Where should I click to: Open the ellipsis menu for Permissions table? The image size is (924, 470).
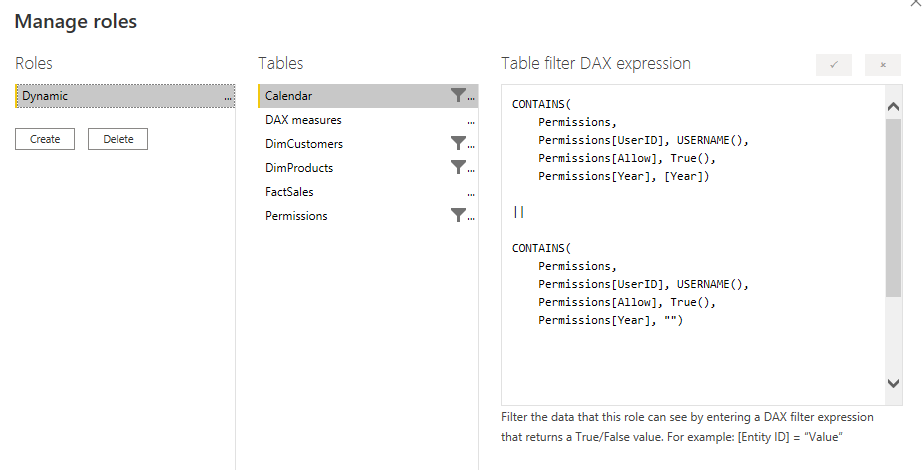[471, 218]
